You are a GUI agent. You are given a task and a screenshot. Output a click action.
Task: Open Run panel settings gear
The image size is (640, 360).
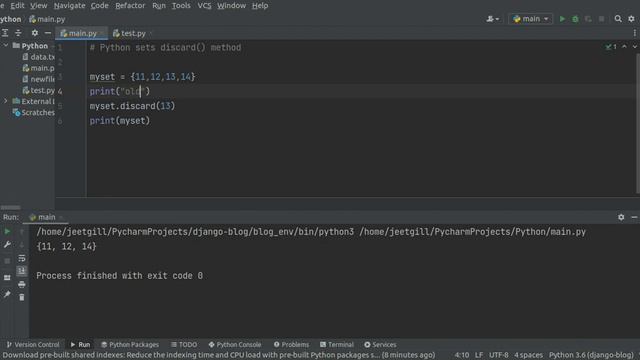point(621,217)
